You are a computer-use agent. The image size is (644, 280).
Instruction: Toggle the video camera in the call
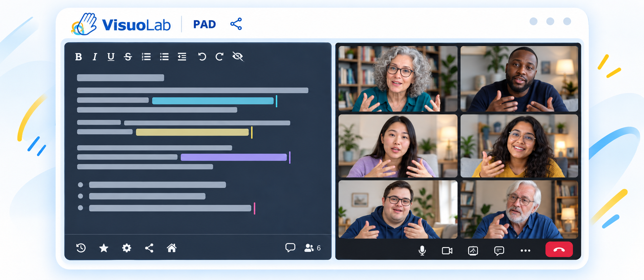coord(447,251)
